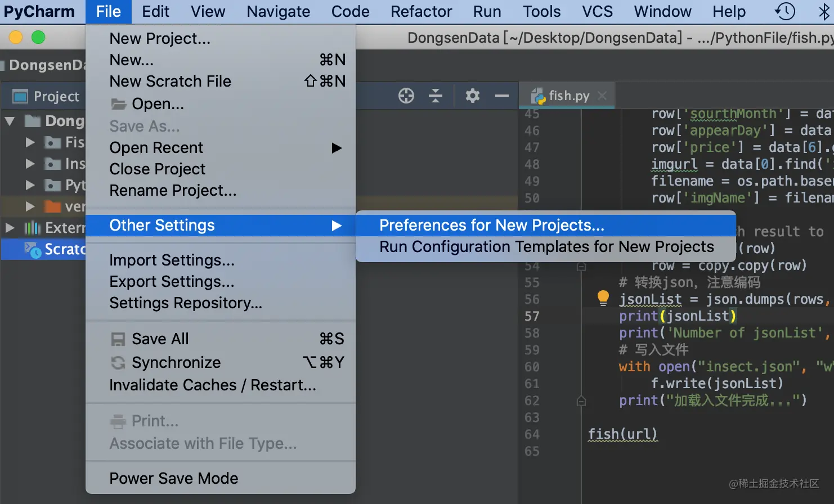This screenshot has height=504, width=834.
Task: Select Close Project
Action: point(221,169)
